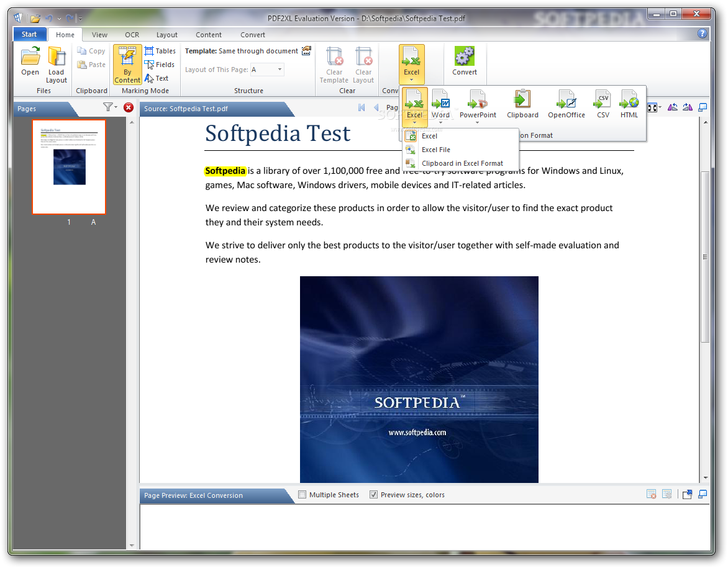Expand the PowerPoint format dropdown arrow
Image resolution: width=728 pixels, height=568 pixels.
478,123
